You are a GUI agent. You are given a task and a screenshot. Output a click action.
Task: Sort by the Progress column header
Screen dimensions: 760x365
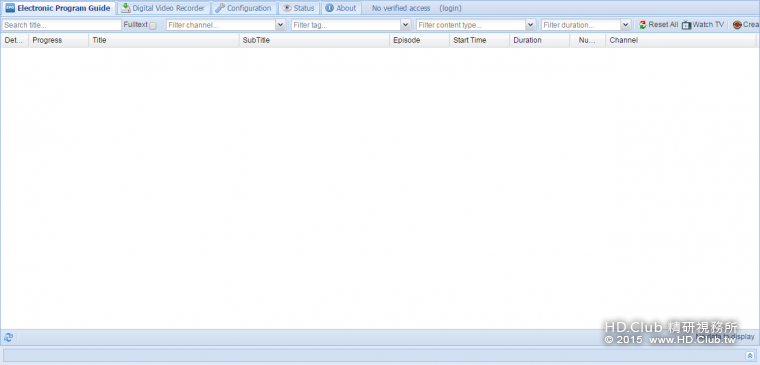(59, 40)
